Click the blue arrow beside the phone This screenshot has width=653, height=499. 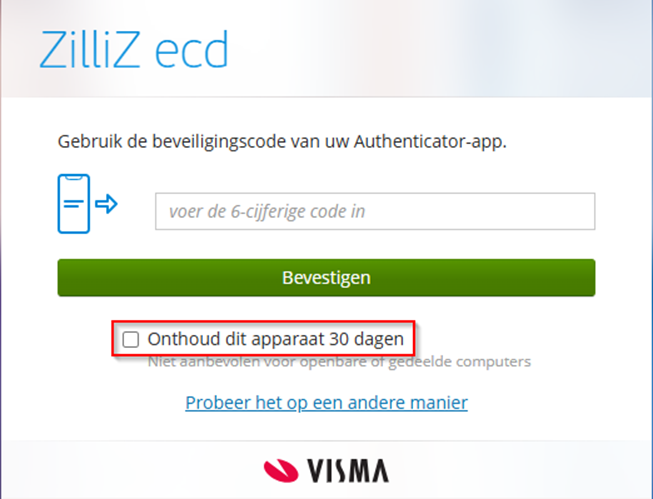[107, 204]
